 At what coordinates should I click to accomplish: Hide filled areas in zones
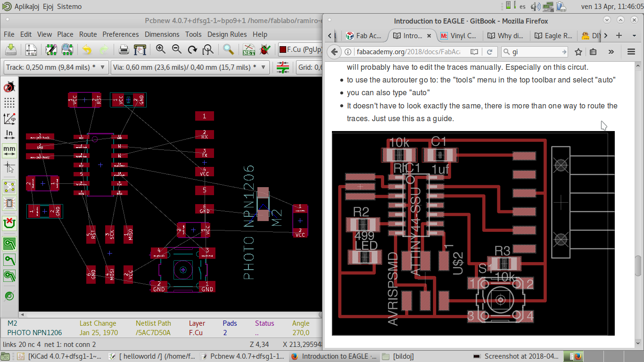(9, 259)
